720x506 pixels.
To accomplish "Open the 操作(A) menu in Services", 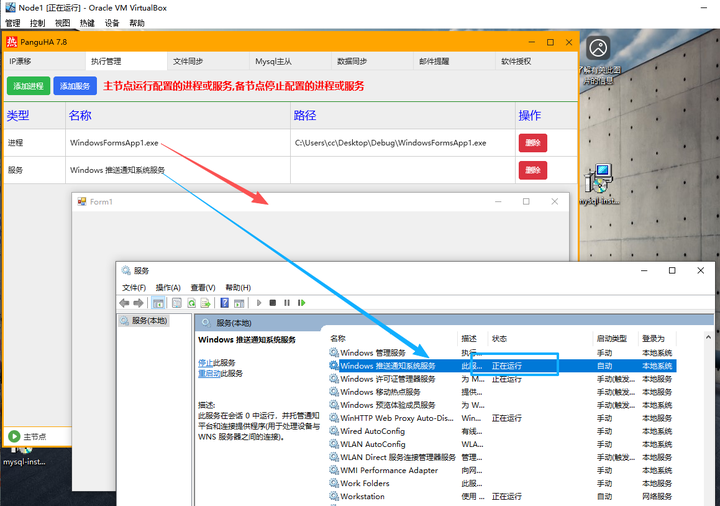I will click(168, 287).
